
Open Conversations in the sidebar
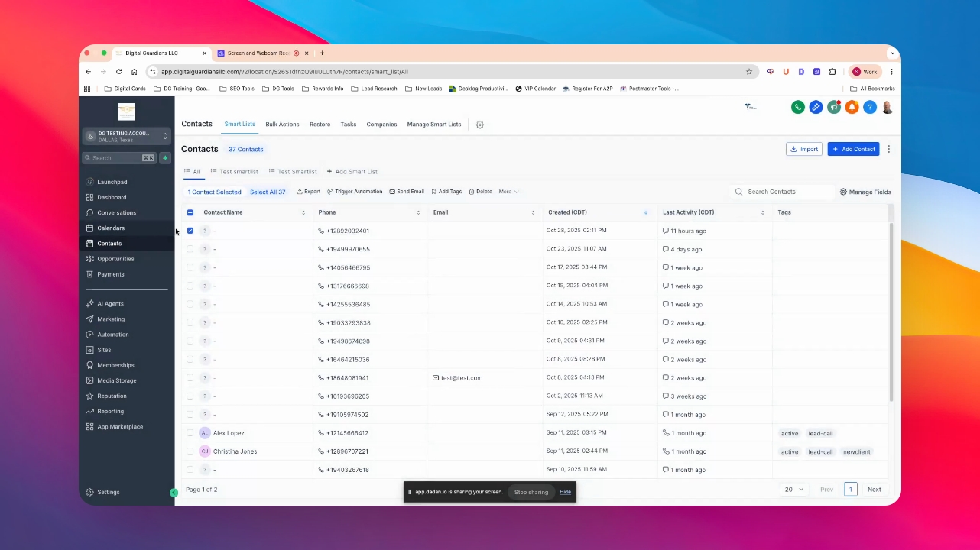click(x=116, y=212)
